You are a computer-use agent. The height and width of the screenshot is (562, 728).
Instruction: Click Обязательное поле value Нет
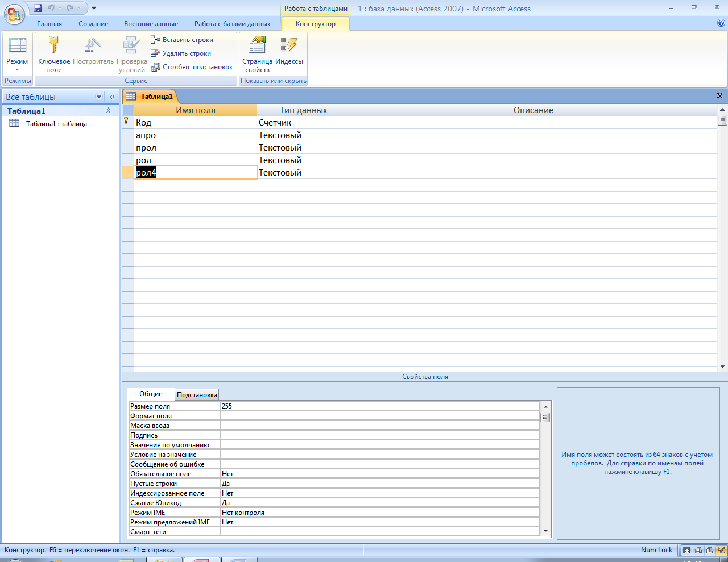coord(379,474)
